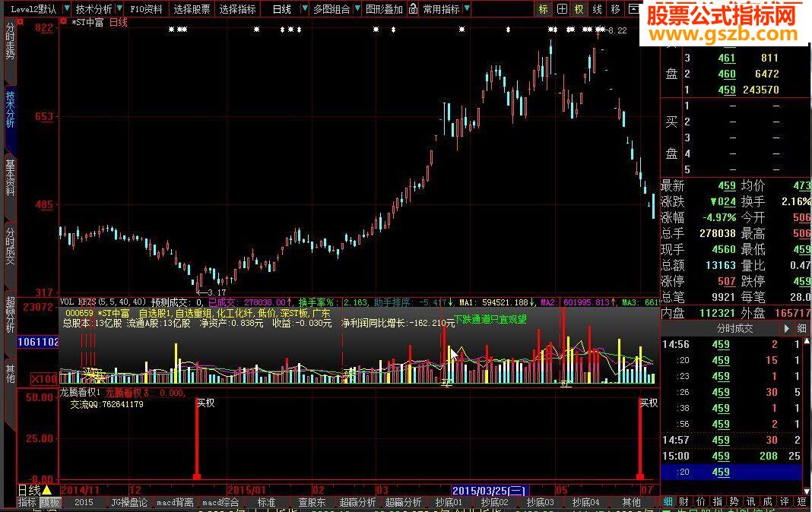Click the first red 买权 signal bar near 12
The width and height of the screenshot is (812, 512).
pos(197,439)
